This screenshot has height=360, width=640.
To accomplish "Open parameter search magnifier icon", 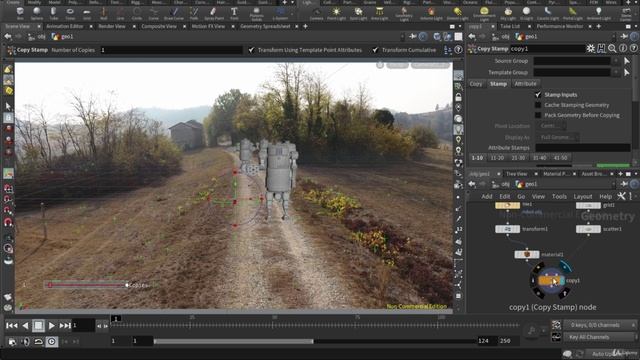I will point(612,49).
